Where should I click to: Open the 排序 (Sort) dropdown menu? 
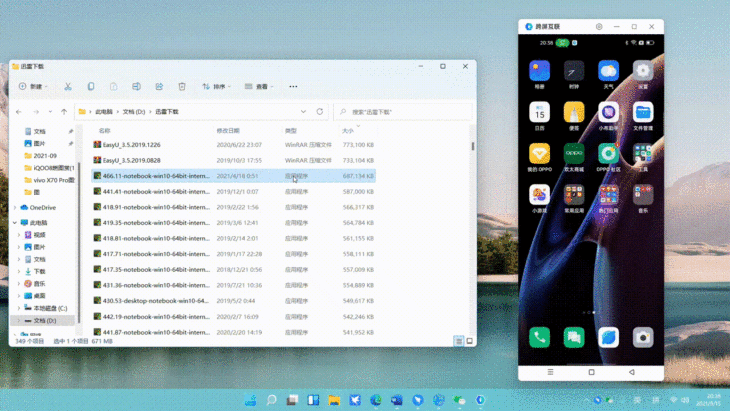point(216,87)
